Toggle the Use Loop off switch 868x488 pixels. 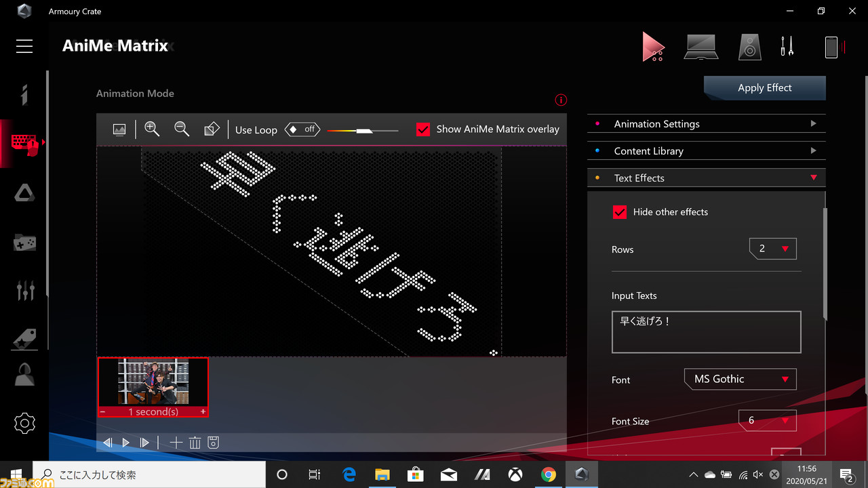pos(302,129)
